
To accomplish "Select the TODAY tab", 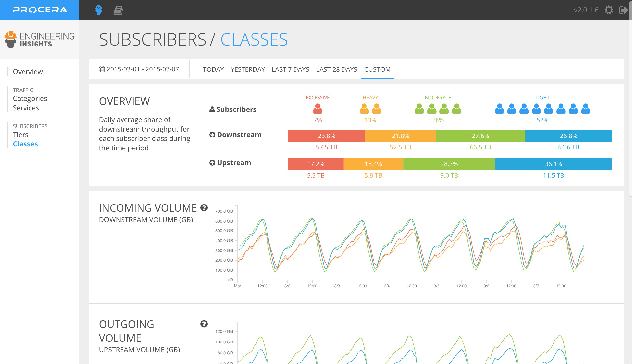I will pyautogui.click(x=213, y=69).
